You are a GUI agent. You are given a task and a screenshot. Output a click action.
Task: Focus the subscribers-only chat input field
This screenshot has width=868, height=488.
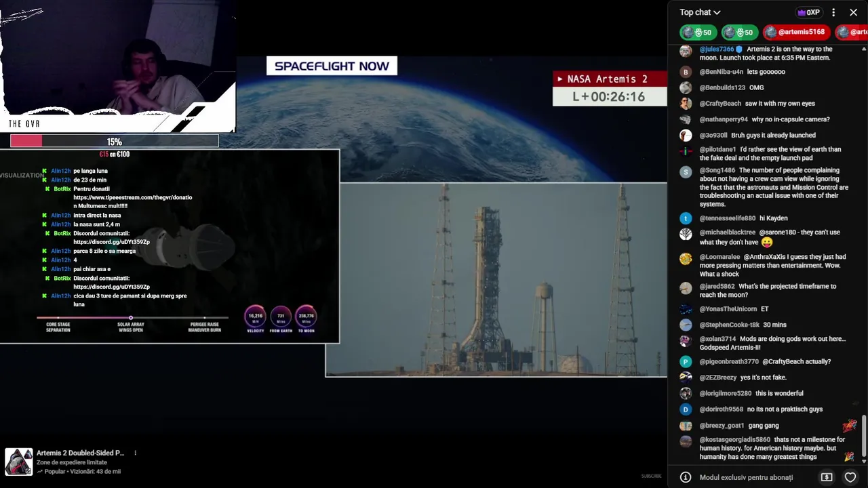coord(746,477)
